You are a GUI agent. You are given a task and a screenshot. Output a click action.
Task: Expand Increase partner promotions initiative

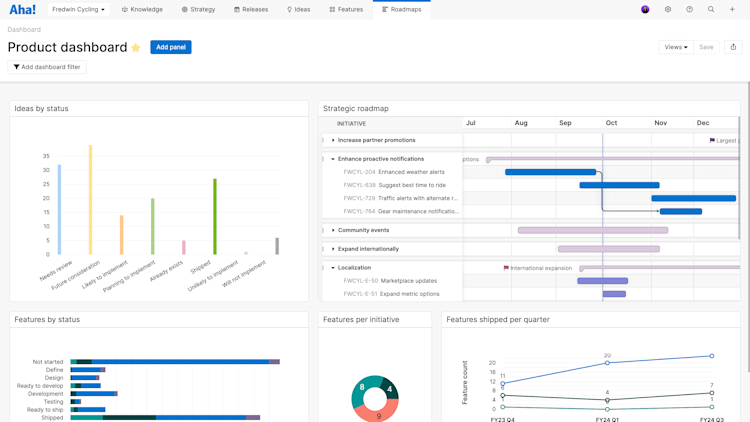pyautogui.click(x=333, y=140)
